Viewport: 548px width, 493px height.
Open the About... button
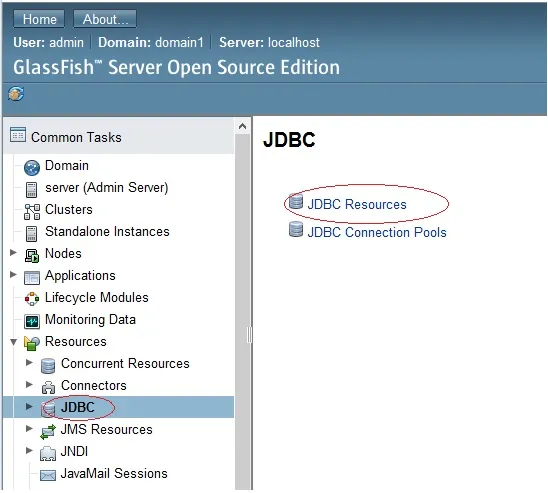105,19
